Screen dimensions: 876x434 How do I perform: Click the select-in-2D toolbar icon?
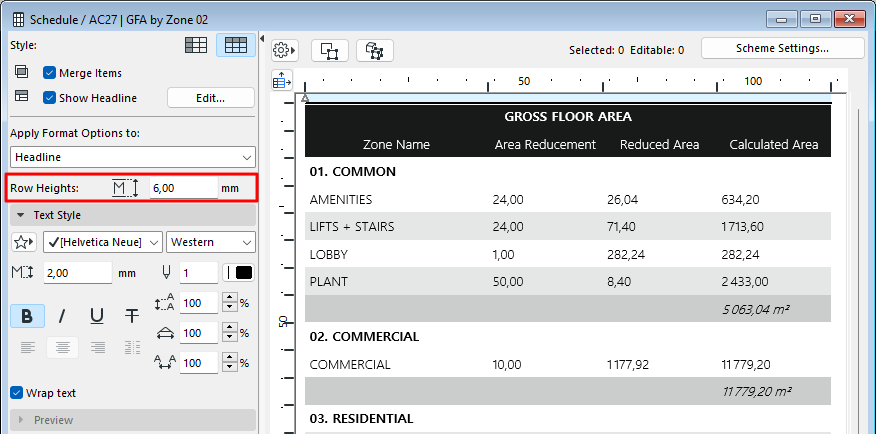pyautogui.click(x=330, y=51)
